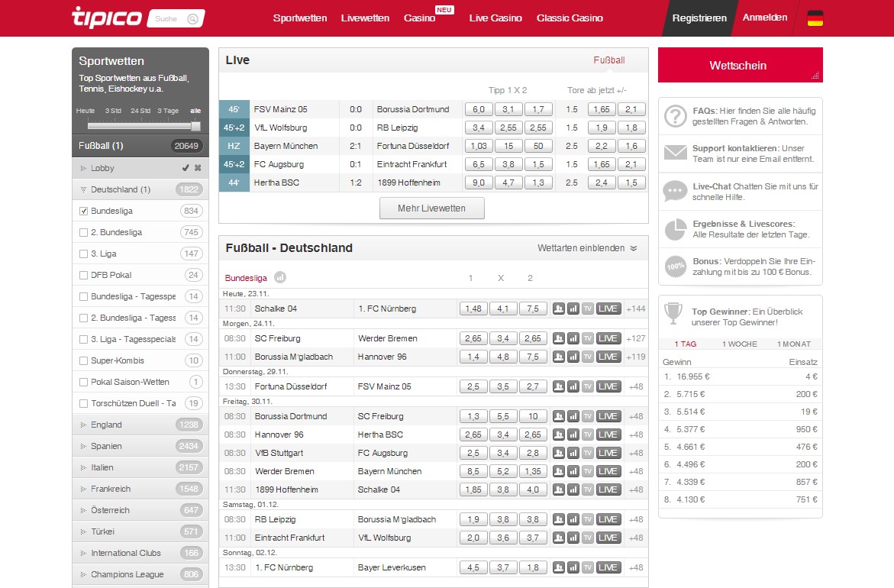Screen dimensions: 894x588
Task: Click the search magnifier icon
Action: click(192, 19)
